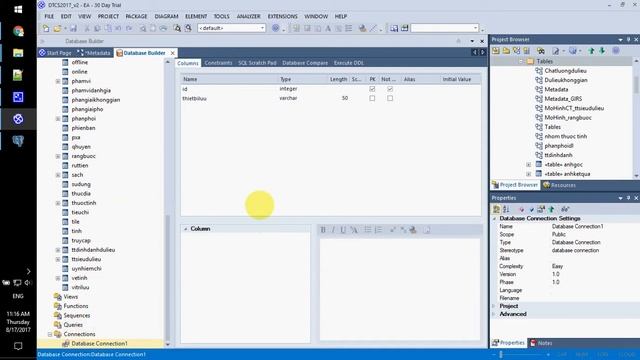This screenshot has height=360, width=640.
Task: Open Chrome from the Windows taskbar
Action: 18,31
